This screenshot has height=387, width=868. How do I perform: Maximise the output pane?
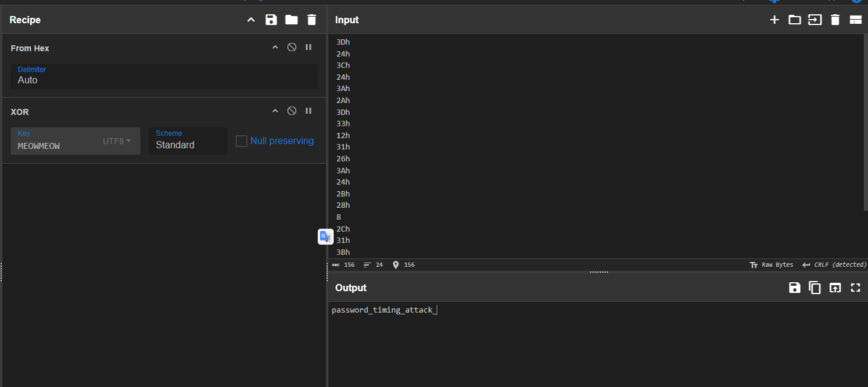[856, 288]
